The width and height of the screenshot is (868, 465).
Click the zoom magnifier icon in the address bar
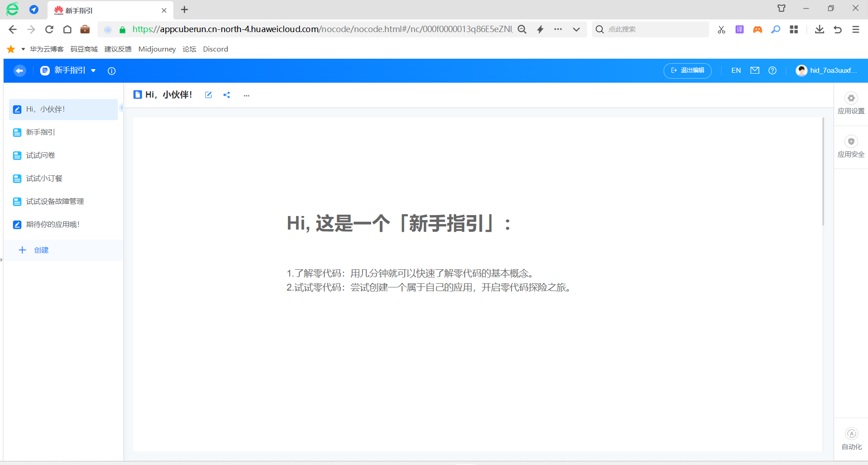tap(522, 29)
